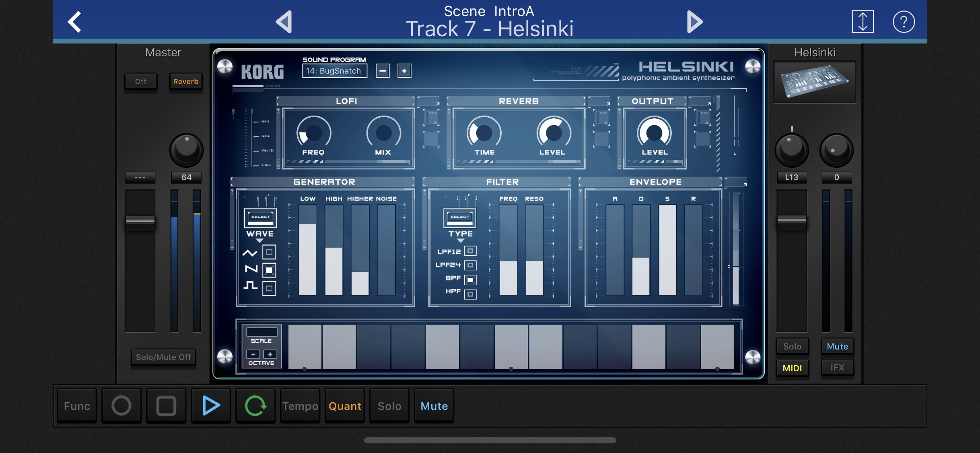Image resolution: width=980 pixels, height=453 pixels.
Task: Click the Helsinki send knob showing 0
Action: (x=837, y=150)
